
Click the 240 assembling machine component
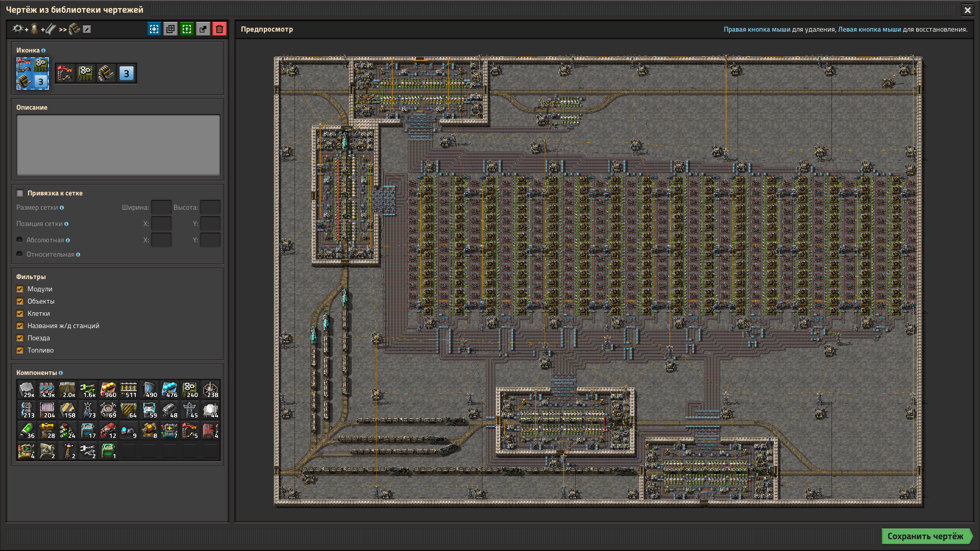pyautogui.click(x=190, y=390)
